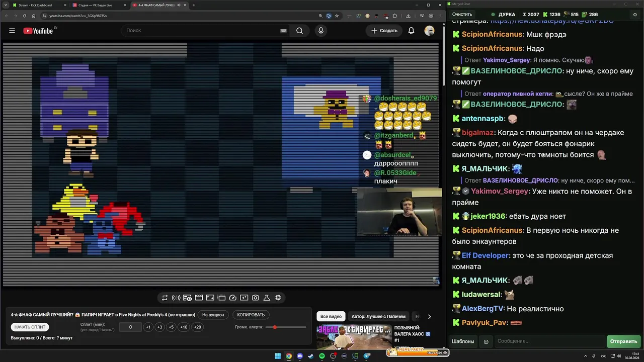The width and height of the screenshot is (644, 362).
Task: Open the YouTube account avatar menu
Action: pos(429,31)
